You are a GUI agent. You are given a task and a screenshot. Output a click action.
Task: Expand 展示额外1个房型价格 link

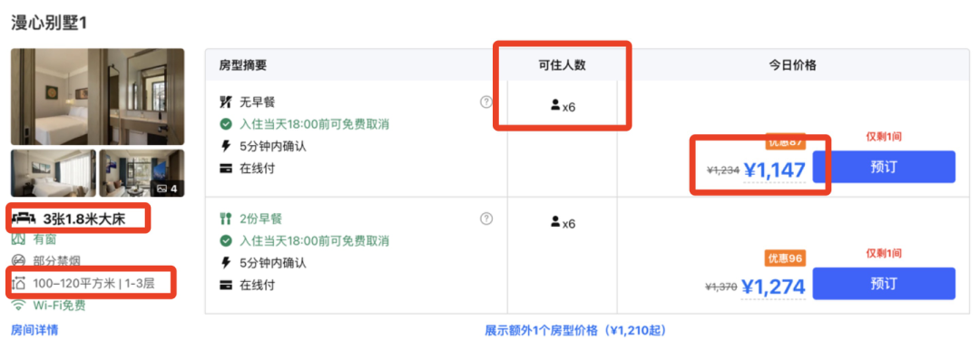click(576, 330)
